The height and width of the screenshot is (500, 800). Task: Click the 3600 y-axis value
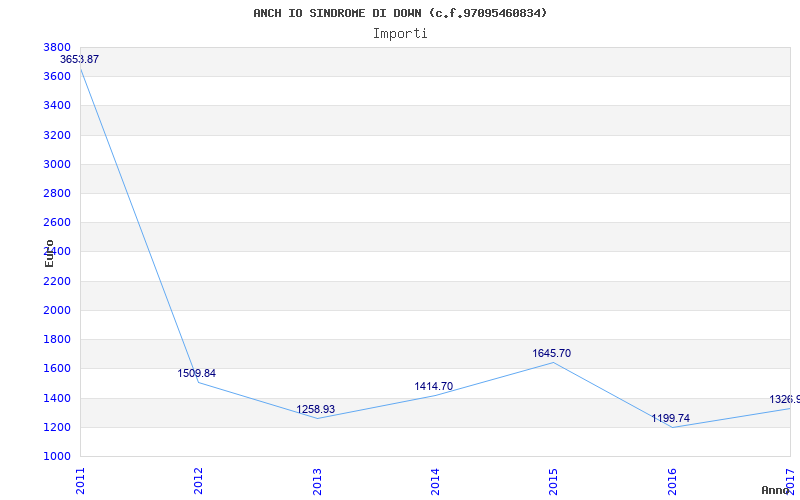tap(57, 77)
